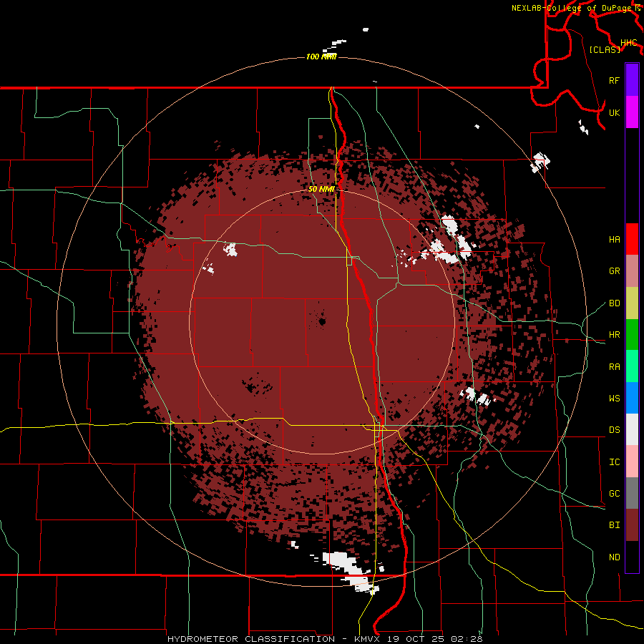The width and height of the screenshot is (644, 644).
Task: Click the 'RA' legend label
Action: pyautogui.click(x=614, y=367)
